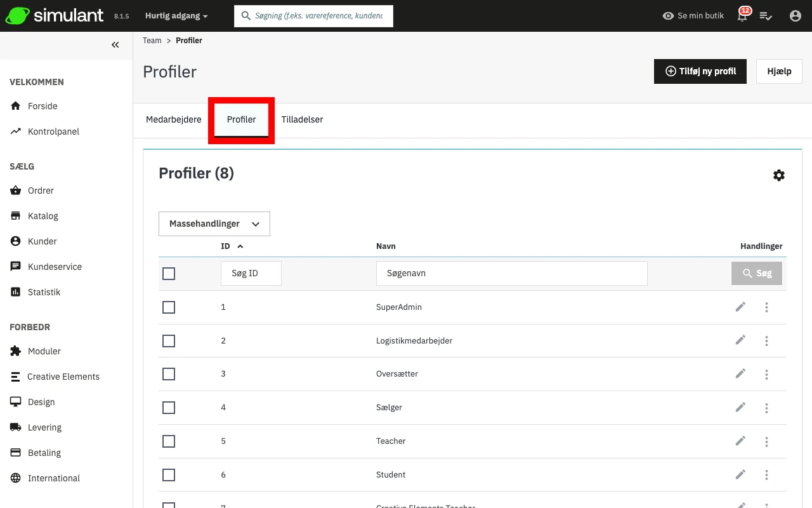Image resolution: width=812 pixels, height=508 pixels.
Task: Click pencil icon for Teacher profile
Action: (740, 441)
